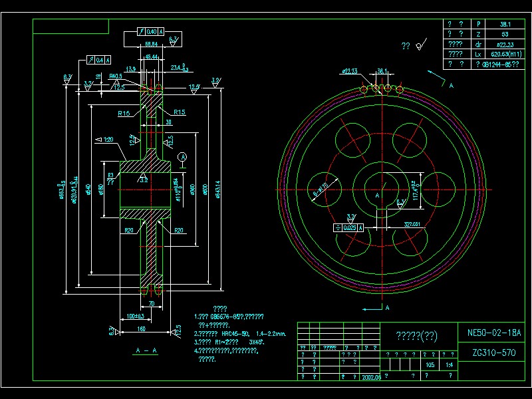
Task: Click the 0.40 runout tolerance frame
Action: pyautogui.click(x=151, y=32)
